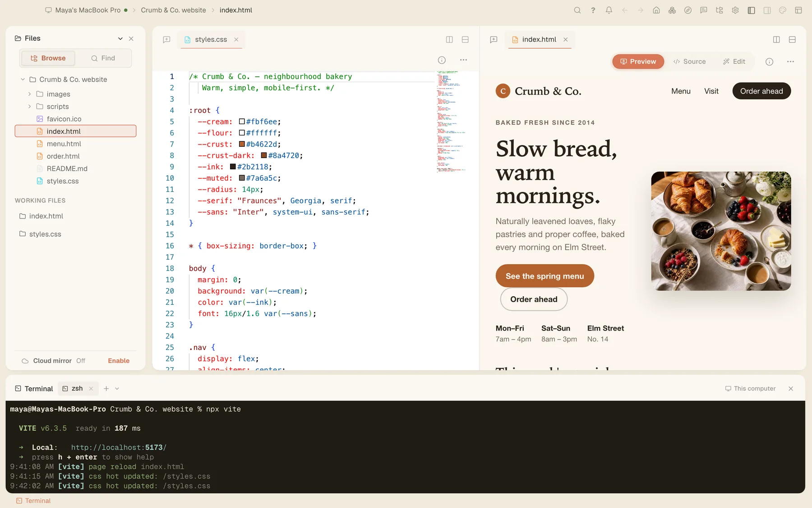This screenshot has height=508, width=812.
Task: Open the stacked cubes icon
Action: pyautogui.click(x=672, y=10)
